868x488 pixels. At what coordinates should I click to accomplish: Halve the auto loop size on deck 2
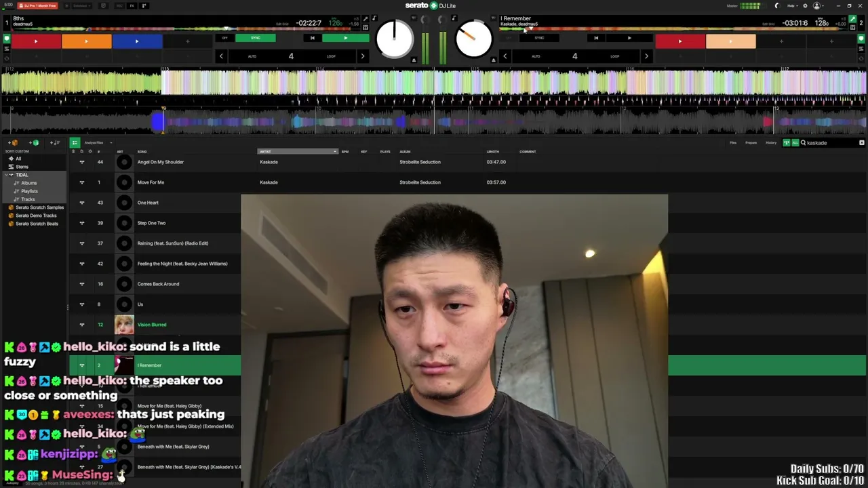click(505, 56)
